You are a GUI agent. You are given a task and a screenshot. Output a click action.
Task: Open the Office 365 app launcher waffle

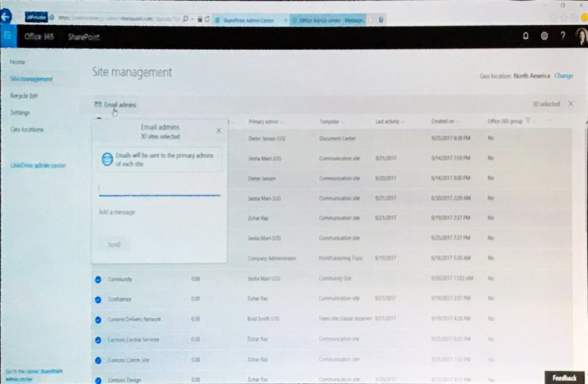click(7, 36)
